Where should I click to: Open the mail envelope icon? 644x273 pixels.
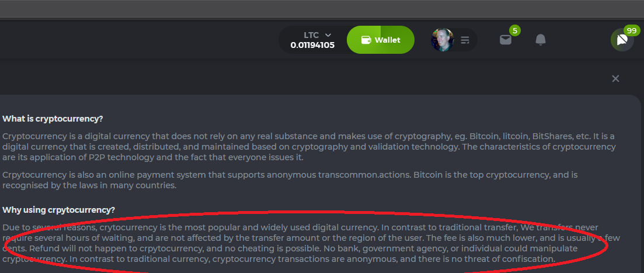tap(506, 40)
